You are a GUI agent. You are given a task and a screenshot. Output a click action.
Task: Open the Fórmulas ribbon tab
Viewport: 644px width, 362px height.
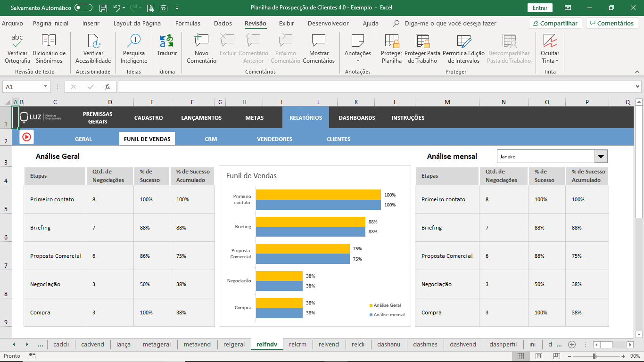point(188,23)
